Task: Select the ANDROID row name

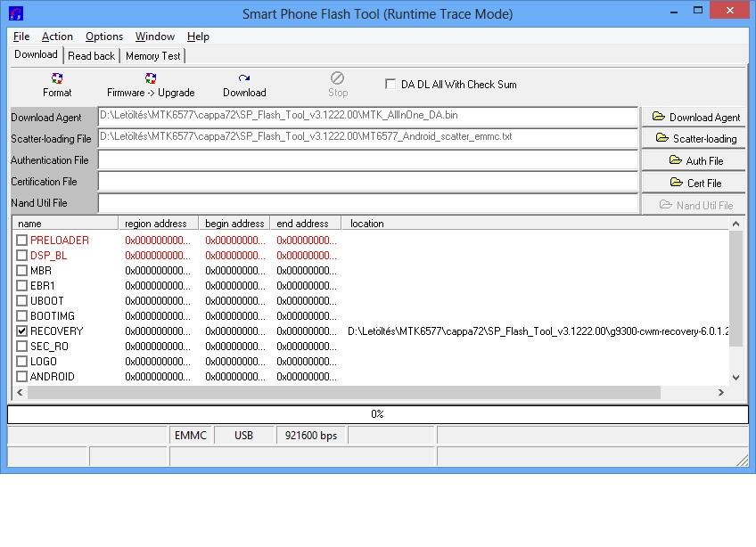Action: [x=52, y=376]
